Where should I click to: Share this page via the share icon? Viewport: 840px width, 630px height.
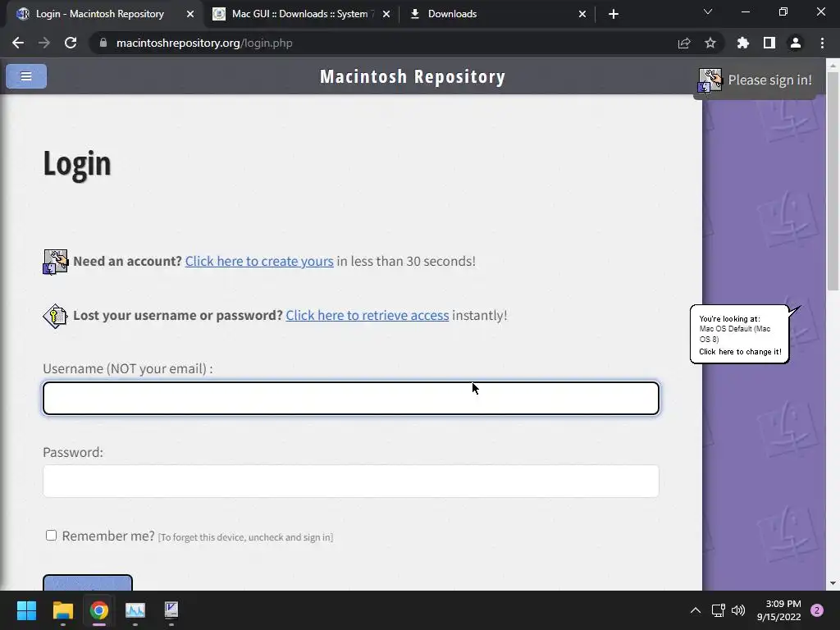pyautogui.click(x=684, y=43)
